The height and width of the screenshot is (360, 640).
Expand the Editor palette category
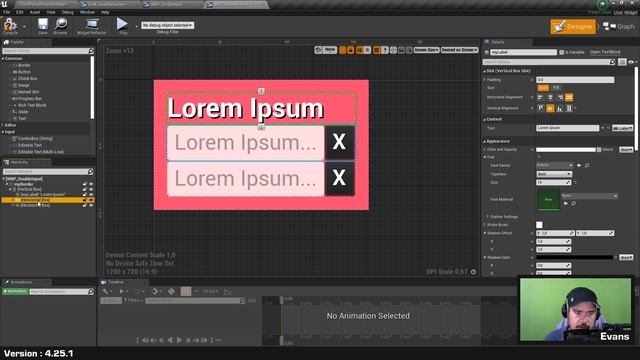[x=3, y=125]
